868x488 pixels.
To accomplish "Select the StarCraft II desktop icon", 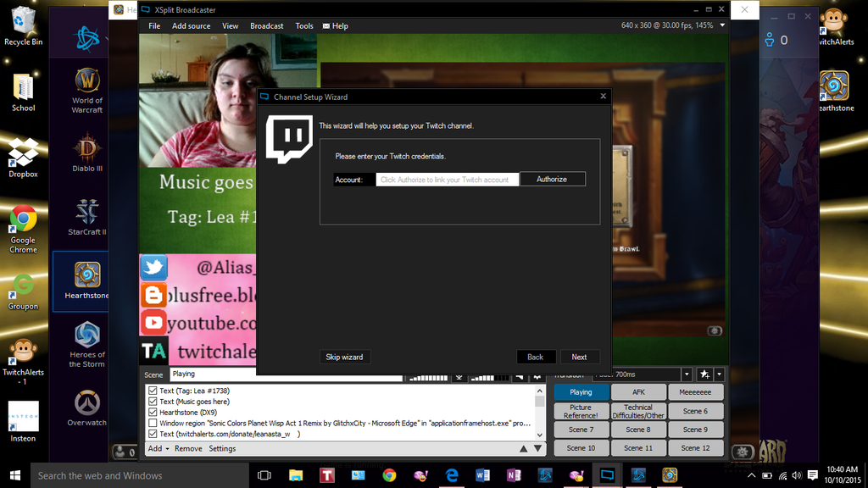I will (86, 217).
